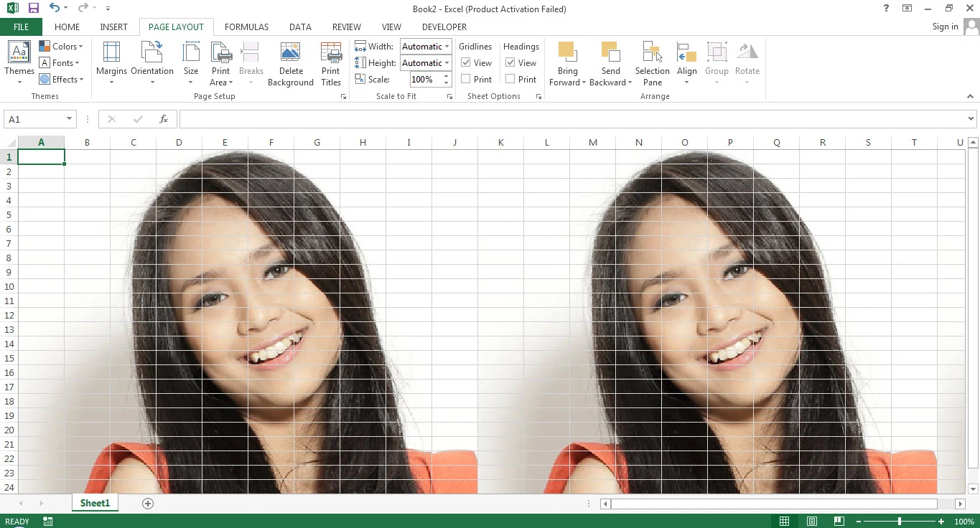
Task: Select the Name Box showing A1
Action: (x=34, y=119)
